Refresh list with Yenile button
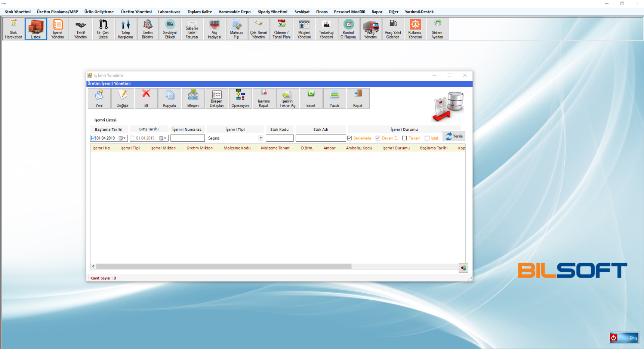 (x=454, y=136)
